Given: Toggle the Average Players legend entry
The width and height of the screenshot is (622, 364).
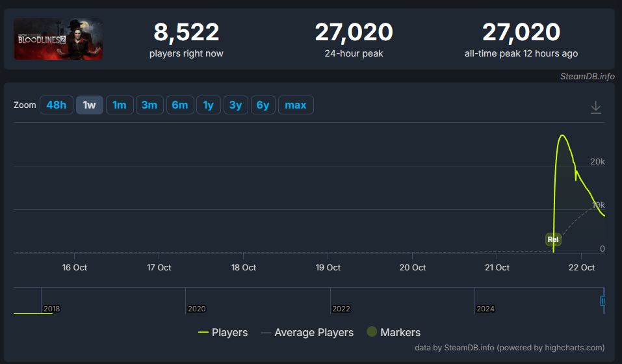Looking at the screenshot, I should (x=307, y=332).
